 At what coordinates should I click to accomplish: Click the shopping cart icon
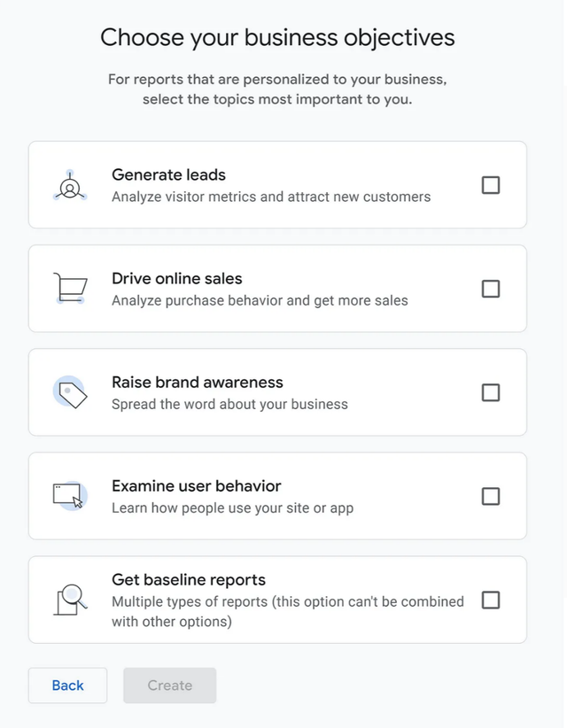pyautogui.click(x=69, y=289)
